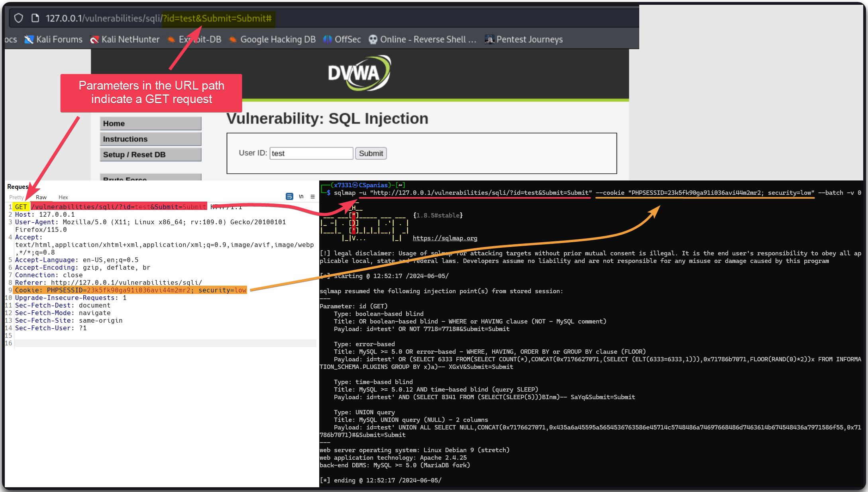Image resolution: width=868 pixels, height=492 pixels.
Task: Click the Vulnerability: SQL Injection heading
Action: click(327, 118)
